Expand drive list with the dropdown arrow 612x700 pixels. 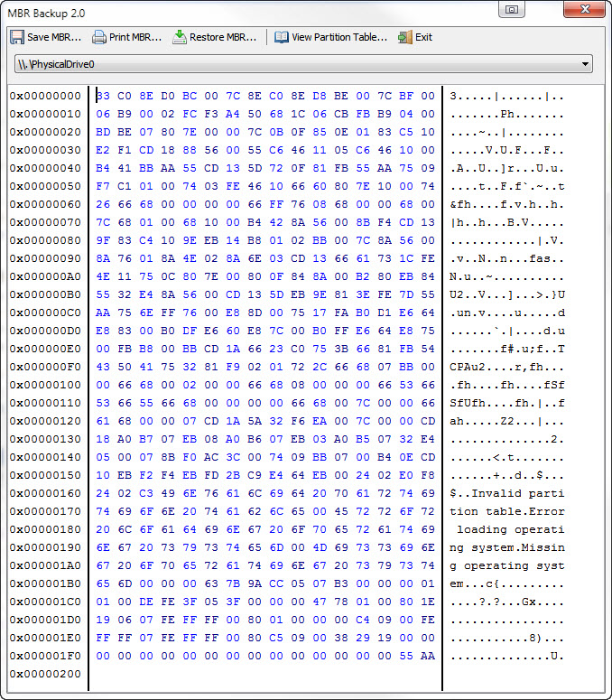coord(585,64)
